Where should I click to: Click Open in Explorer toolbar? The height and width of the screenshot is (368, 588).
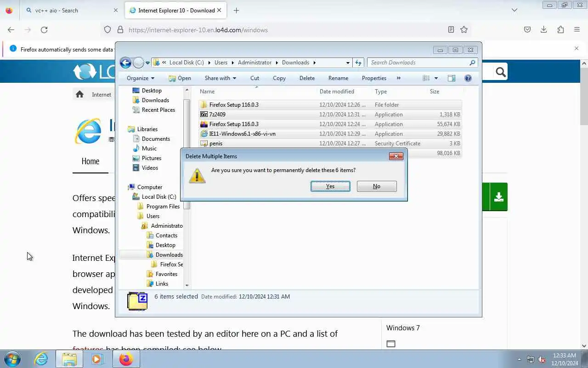click(180, 78)
